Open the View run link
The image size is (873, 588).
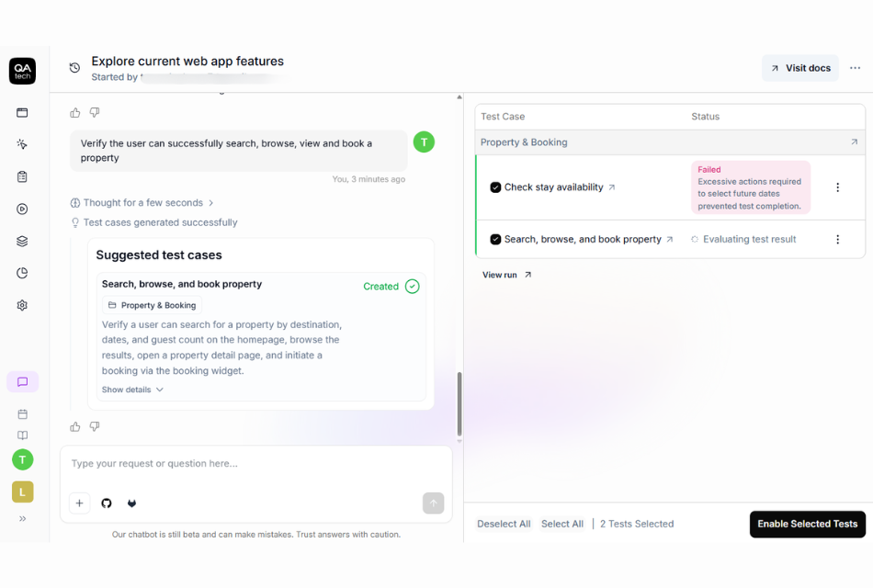click(x=501, y=274)
